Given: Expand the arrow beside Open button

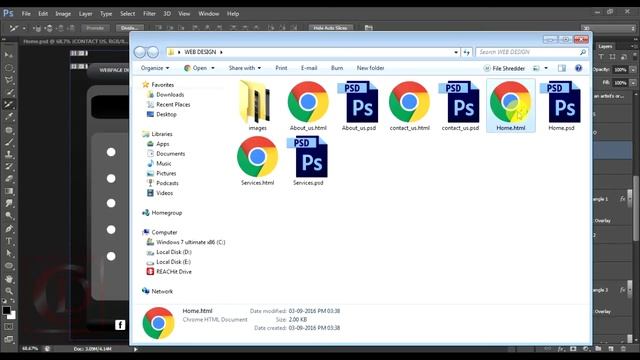Looking at the screenshot, I should pos(213,68).
